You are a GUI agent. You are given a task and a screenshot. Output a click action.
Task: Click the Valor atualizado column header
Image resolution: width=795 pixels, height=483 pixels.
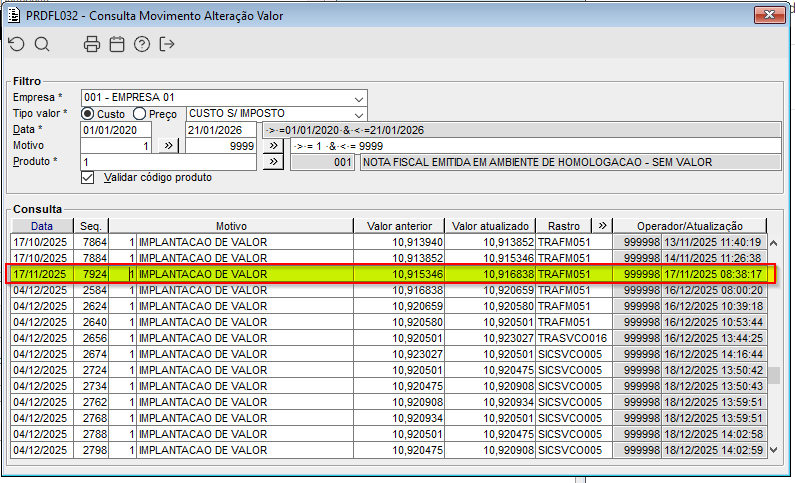[x=490, y=226]
